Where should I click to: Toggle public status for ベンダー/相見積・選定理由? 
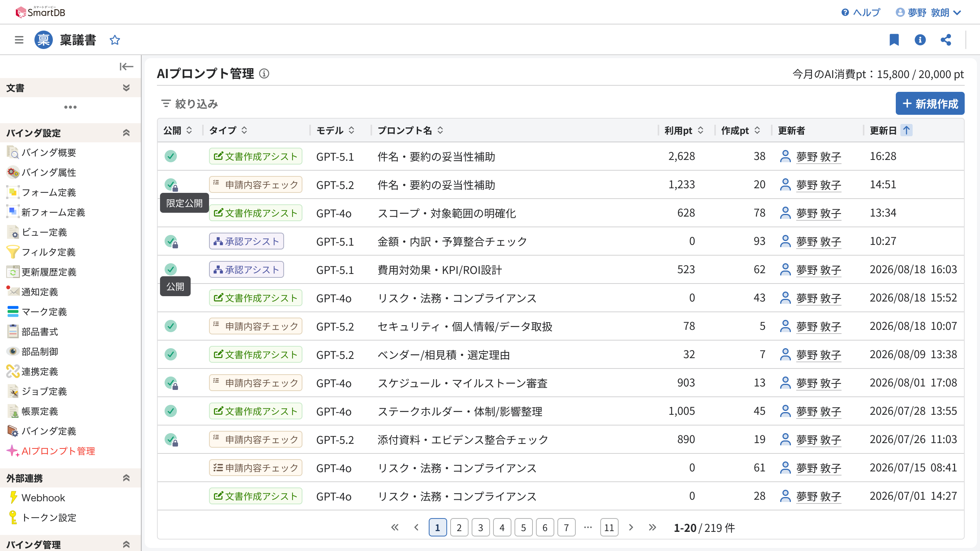[171, 354]
